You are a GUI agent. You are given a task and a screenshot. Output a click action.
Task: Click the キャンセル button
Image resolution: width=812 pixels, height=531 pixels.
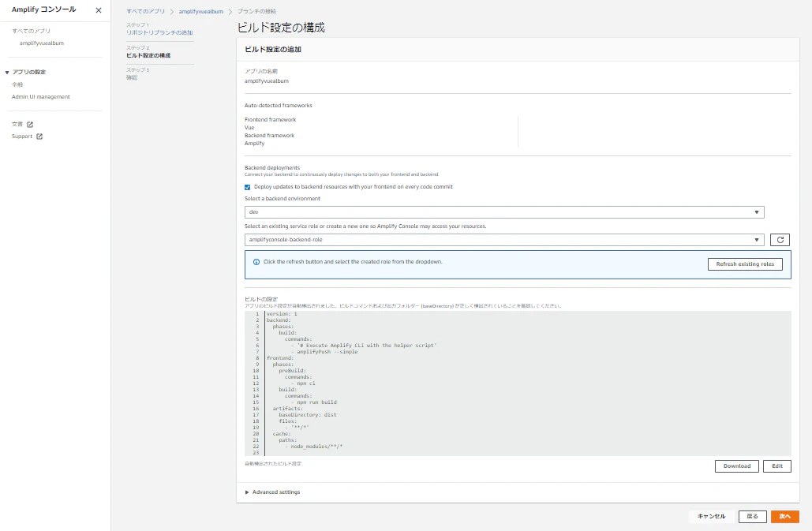(711, 517)
